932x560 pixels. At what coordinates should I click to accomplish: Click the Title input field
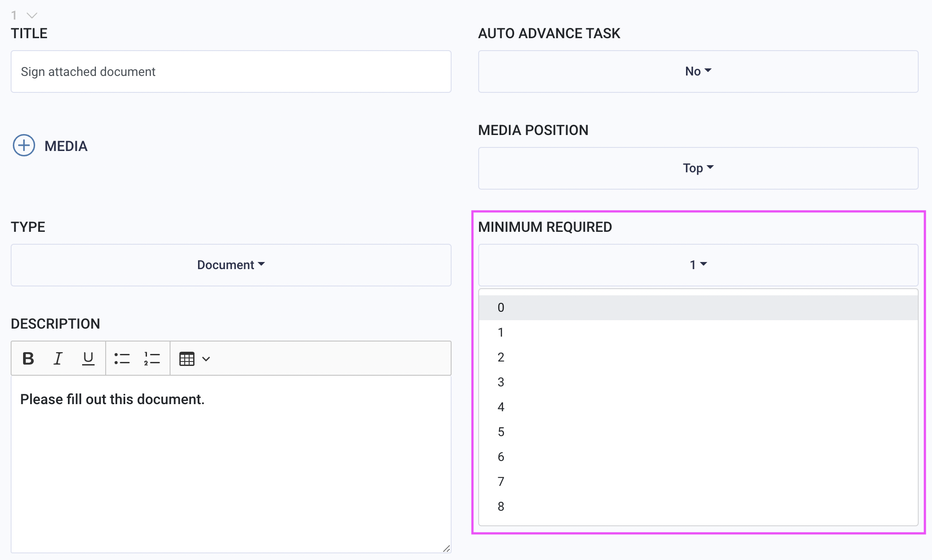tap(231, 71)
